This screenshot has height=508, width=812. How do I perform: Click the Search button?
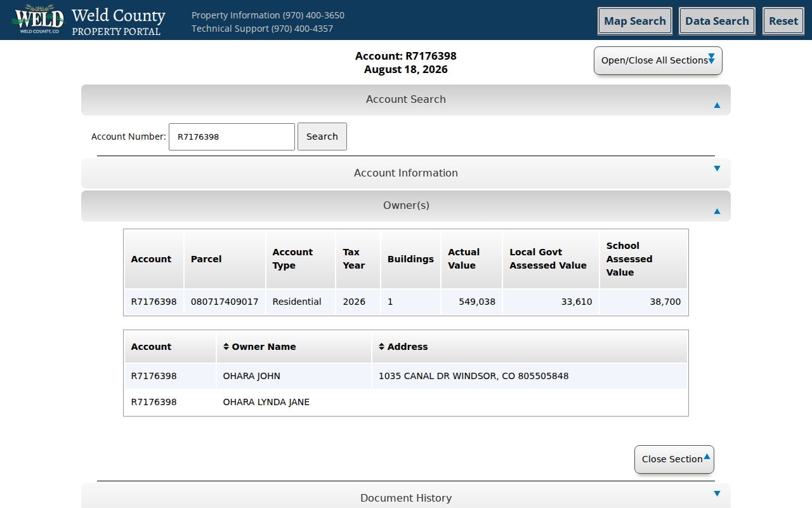pos(322,137)
